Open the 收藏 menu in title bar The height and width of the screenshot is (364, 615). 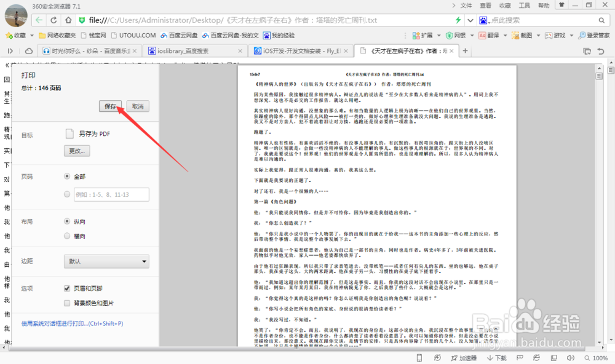tap(505, 6)
